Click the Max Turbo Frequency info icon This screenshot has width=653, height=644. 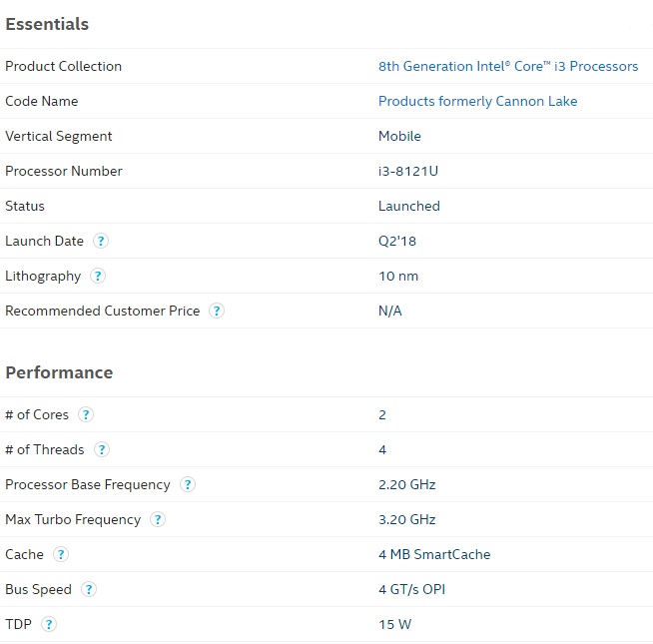[158, 520]
